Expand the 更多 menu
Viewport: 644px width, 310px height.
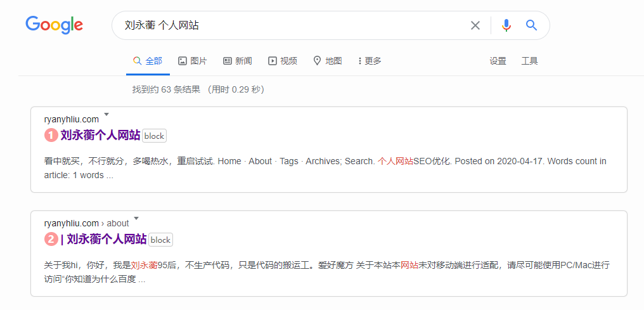point(370,61)
